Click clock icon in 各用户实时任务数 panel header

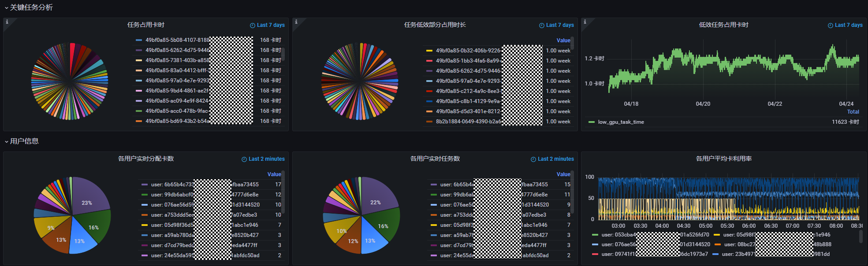point(533,159)
